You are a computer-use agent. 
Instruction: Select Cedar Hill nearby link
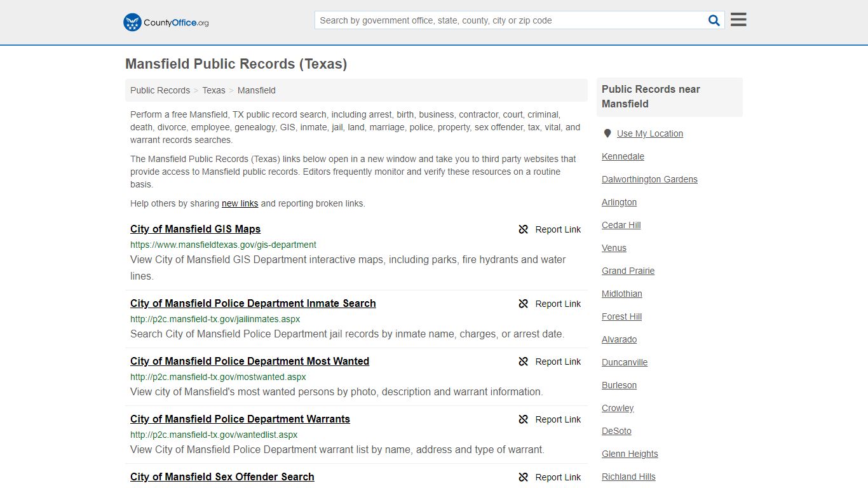[x=621, y=225]
